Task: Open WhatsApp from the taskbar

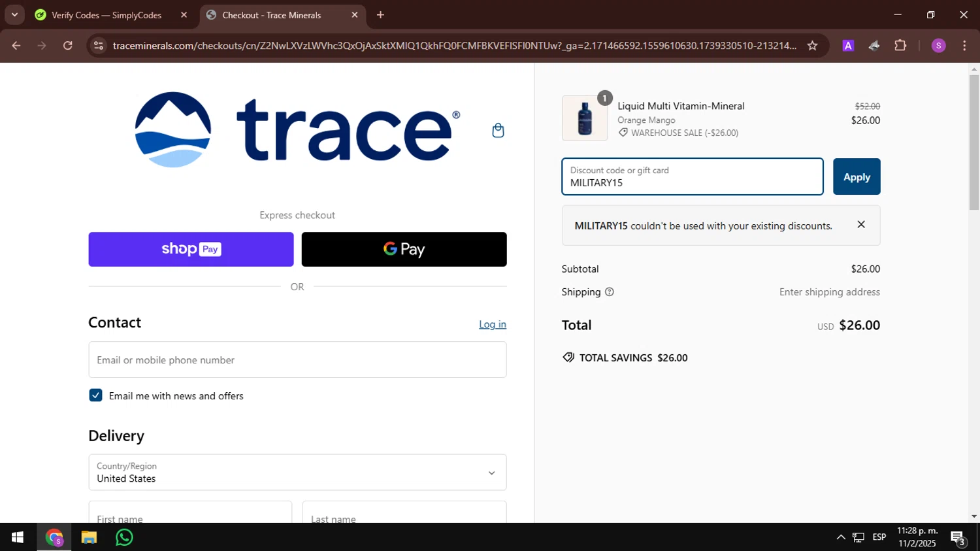Action: click(124, 537)
